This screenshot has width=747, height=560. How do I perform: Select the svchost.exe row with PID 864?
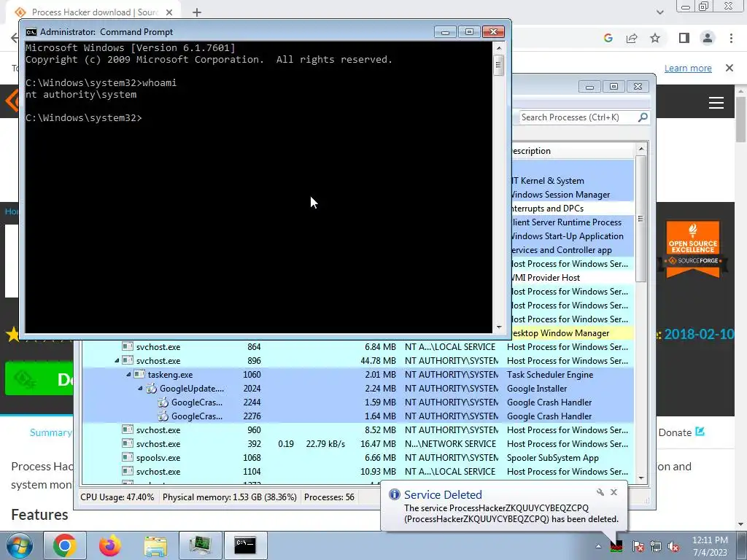357,346
